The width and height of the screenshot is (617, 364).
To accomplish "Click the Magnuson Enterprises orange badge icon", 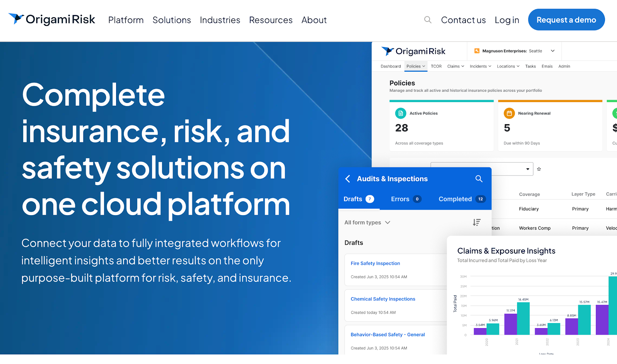I will [477, 51].
